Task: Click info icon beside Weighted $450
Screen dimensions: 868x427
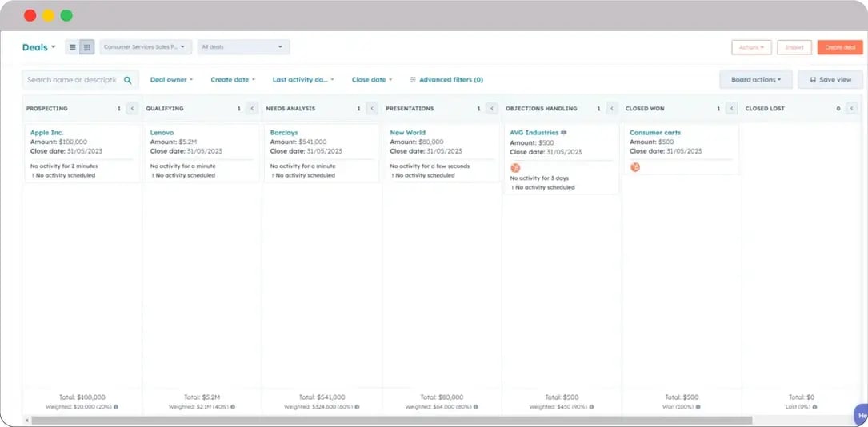Action: (x=591, y=407)
